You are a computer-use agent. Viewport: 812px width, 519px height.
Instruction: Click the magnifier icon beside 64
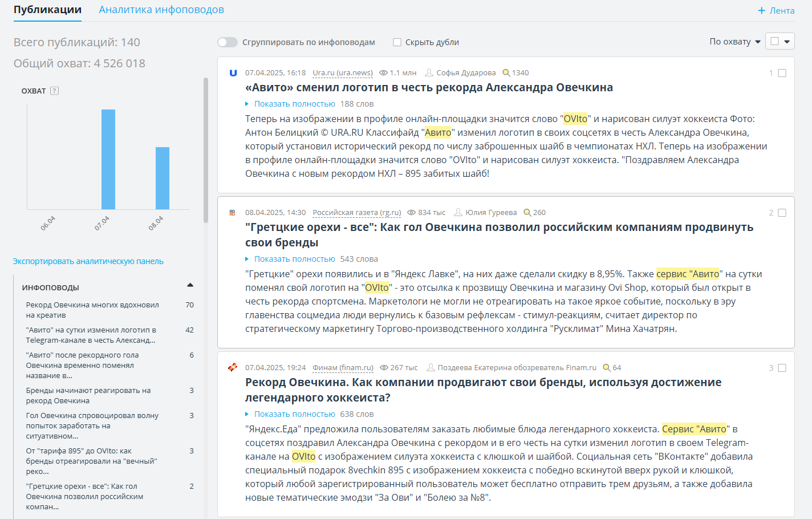[x=607, y=368]
